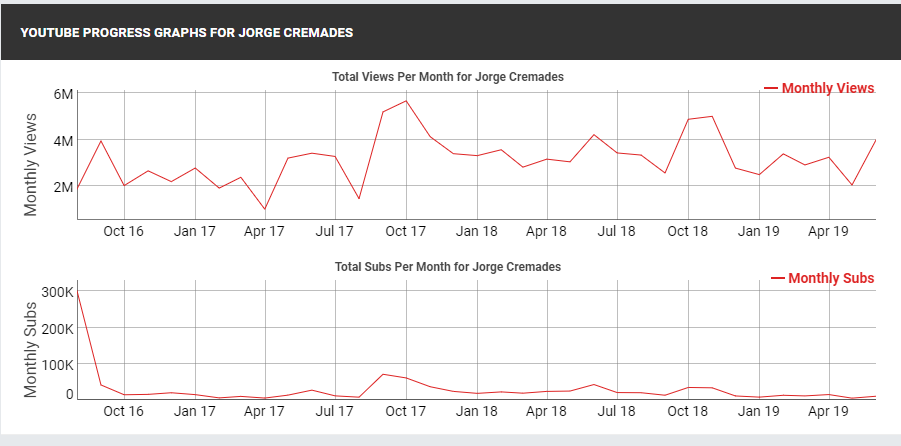This screenshot has height=446, width=901.
Task: Click the 6M tick on the views y-axis
Action: [x=63, y=94]
